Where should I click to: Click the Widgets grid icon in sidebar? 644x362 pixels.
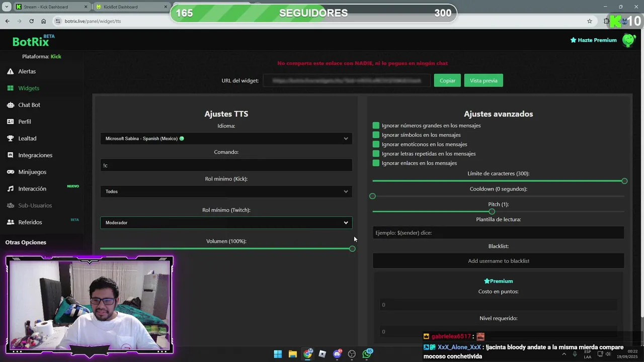point(10,88)
